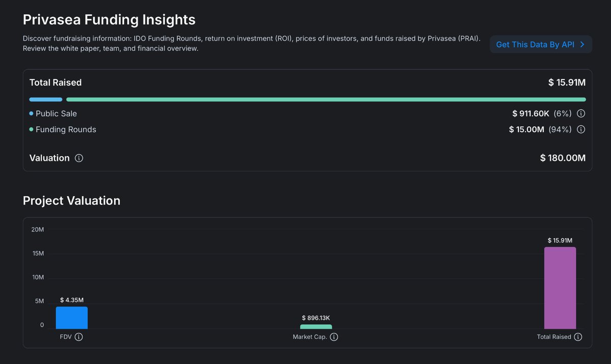Open the Public Sale info tooltip

(581, 114)
